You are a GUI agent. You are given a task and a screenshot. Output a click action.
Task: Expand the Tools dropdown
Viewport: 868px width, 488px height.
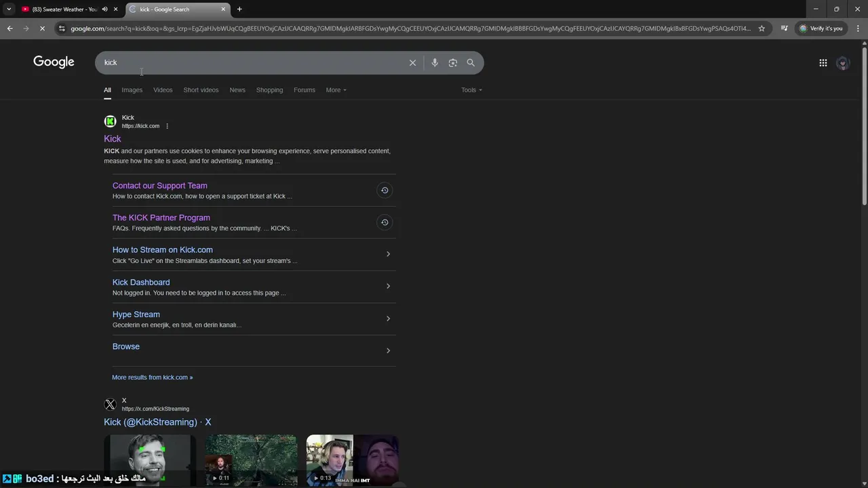coord(471,90)
